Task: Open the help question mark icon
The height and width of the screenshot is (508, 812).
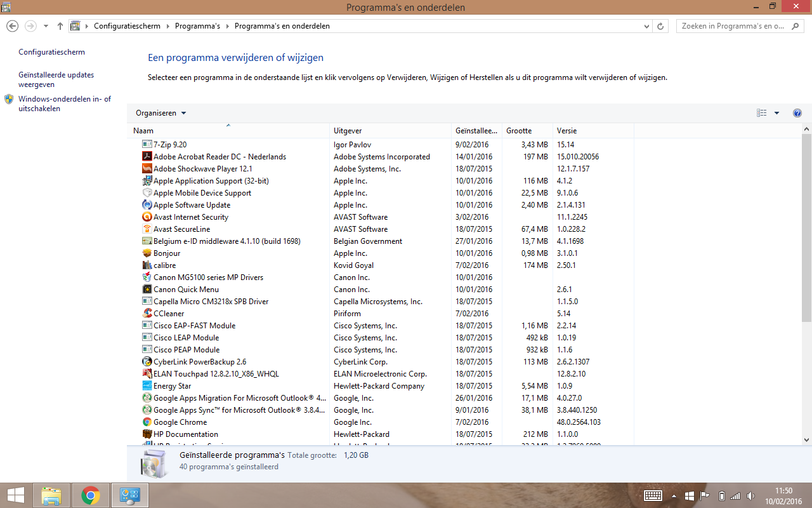Action: [x=797, y=113]
